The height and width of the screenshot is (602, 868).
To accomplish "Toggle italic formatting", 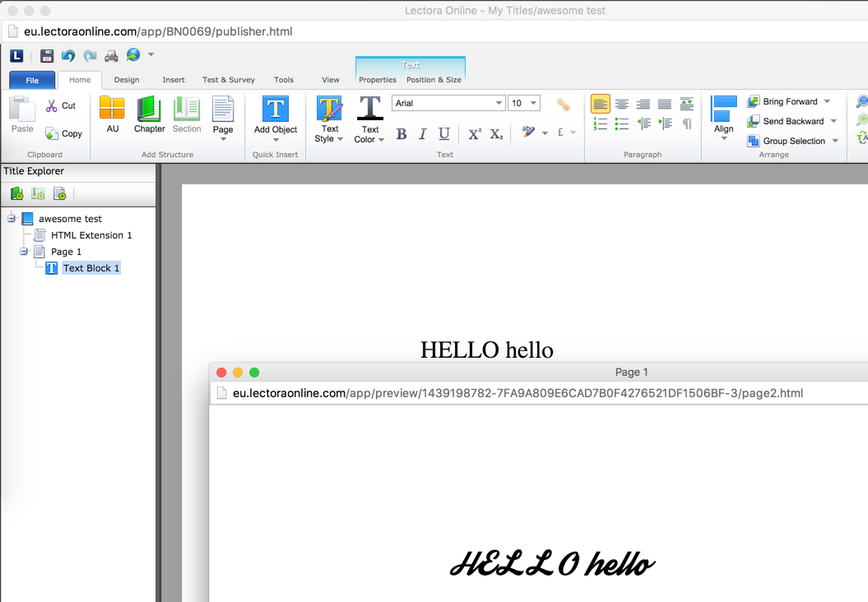I will (422, 134).
